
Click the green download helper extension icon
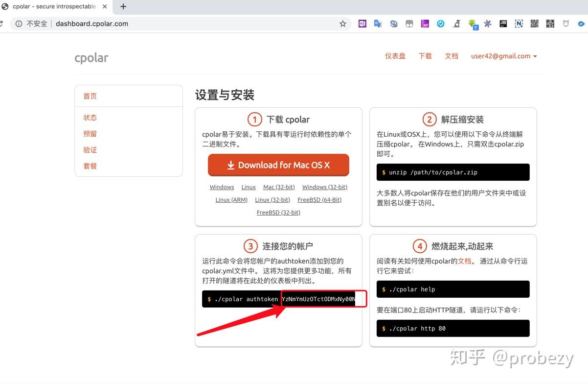point(473,23)
